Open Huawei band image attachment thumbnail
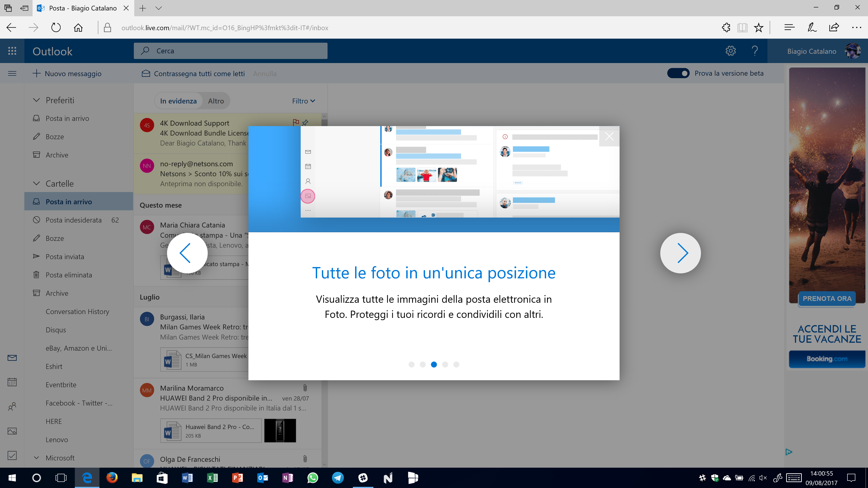 point(280,431)
